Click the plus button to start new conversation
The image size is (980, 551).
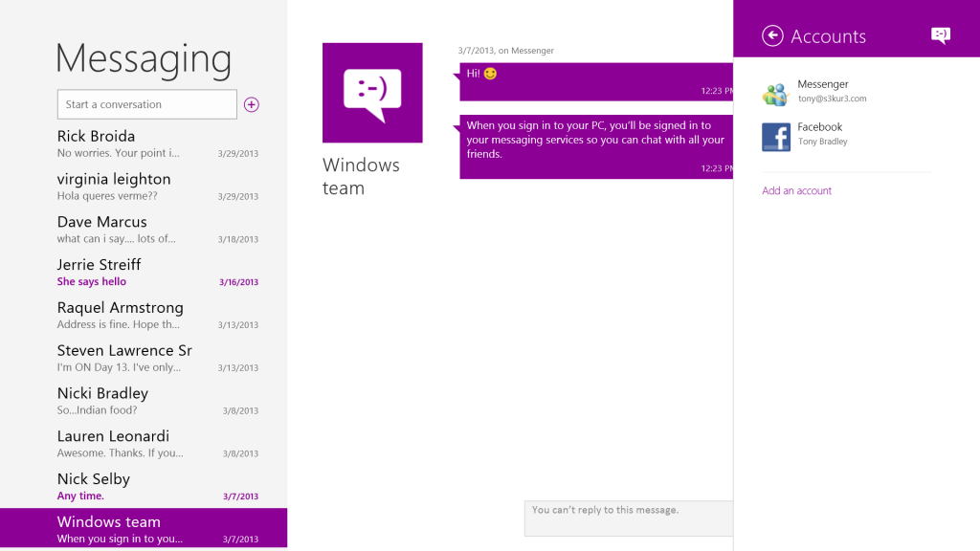(x=252, y=104)
